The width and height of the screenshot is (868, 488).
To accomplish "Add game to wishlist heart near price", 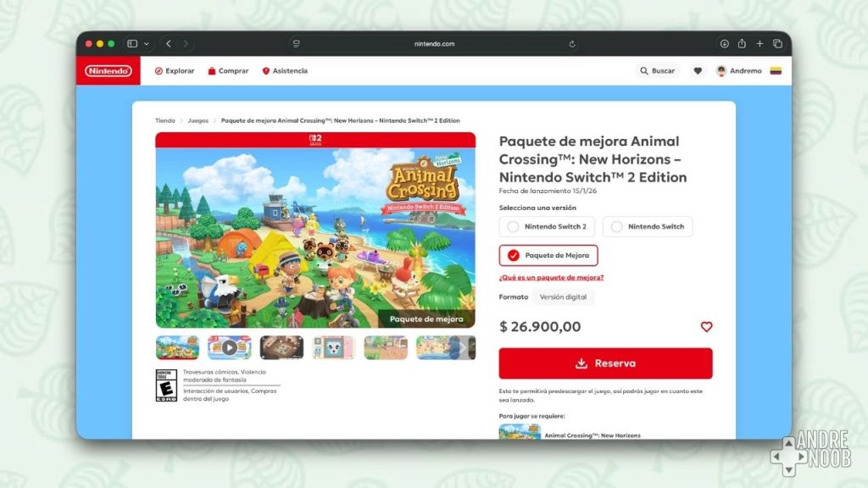I will pos(706,327).
